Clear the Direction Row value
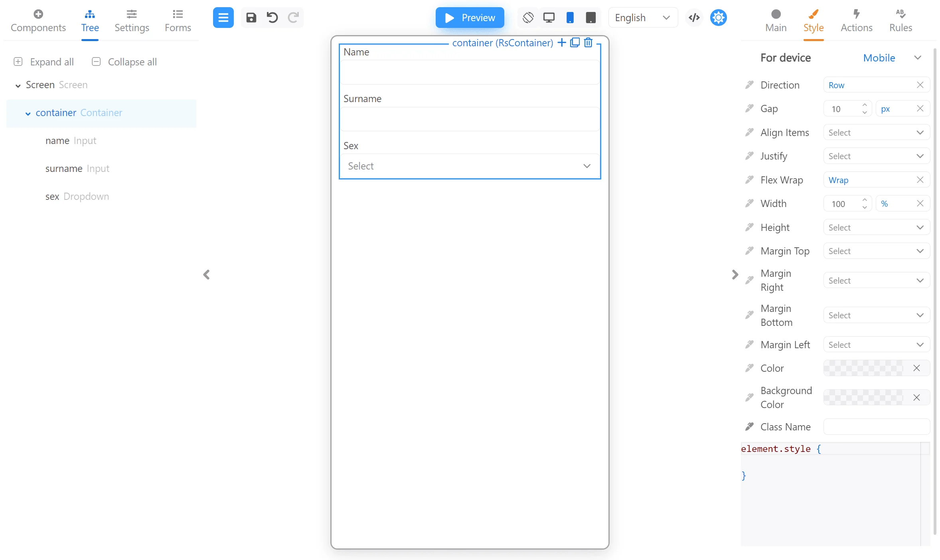The width and height of the screenshot is (940, 560). click(x=920, y=85)
